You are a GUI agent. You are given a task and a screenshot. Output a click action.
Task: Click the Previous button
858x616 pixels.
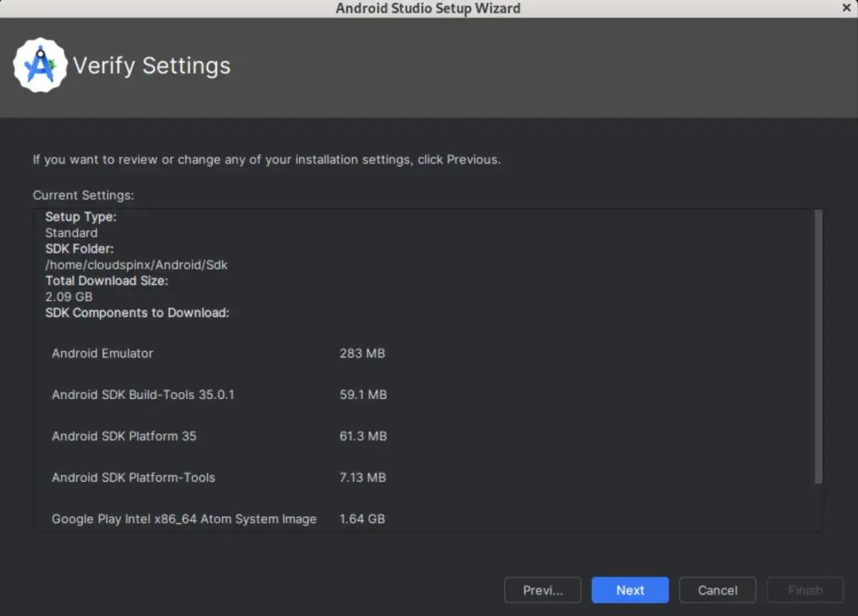click(542, 590)
